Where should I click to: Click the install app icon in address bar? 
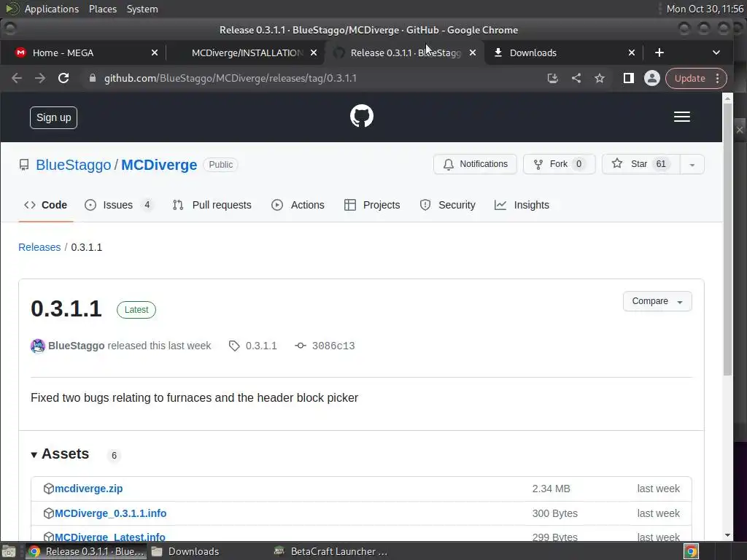pos(553,78)
